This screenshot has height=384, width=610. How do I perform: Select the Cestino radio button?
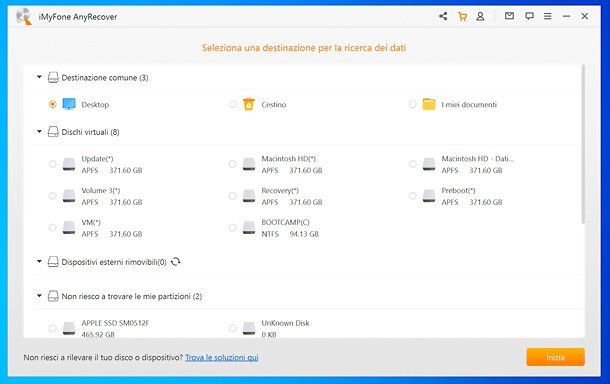tap(232, 104)
